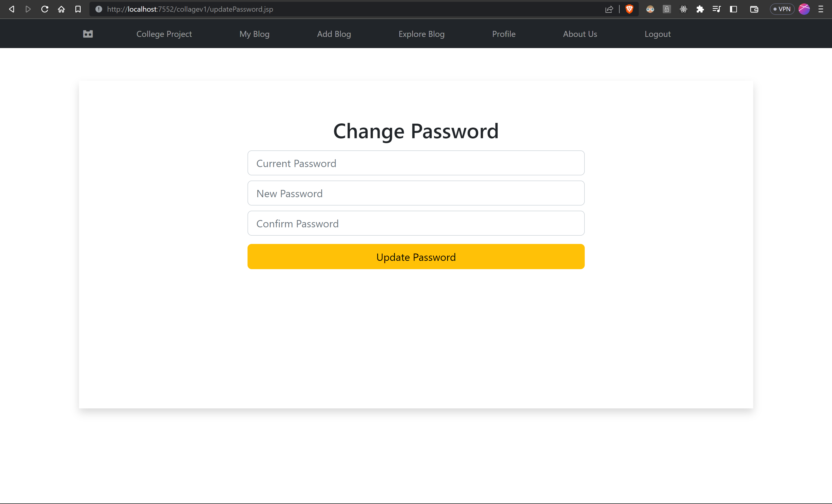
Task: Open the bookmark icon in toolbar
Action: tap(78, 9)
